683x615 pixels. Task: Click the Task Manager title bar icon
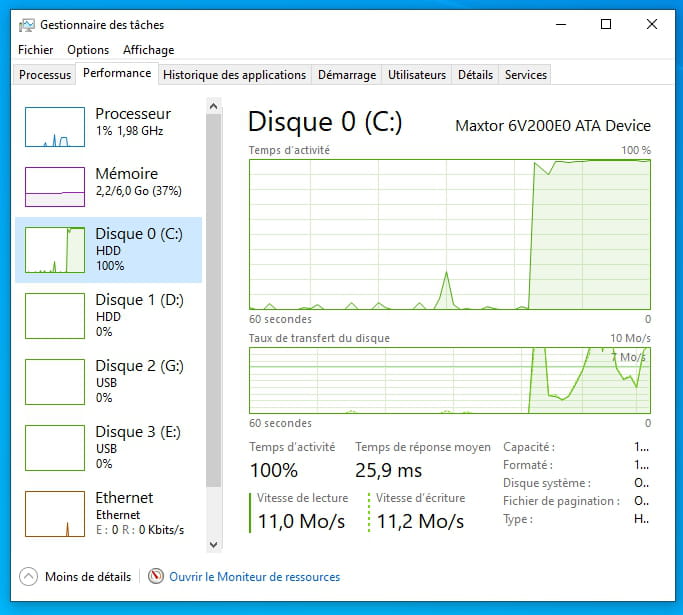(27, 25)
